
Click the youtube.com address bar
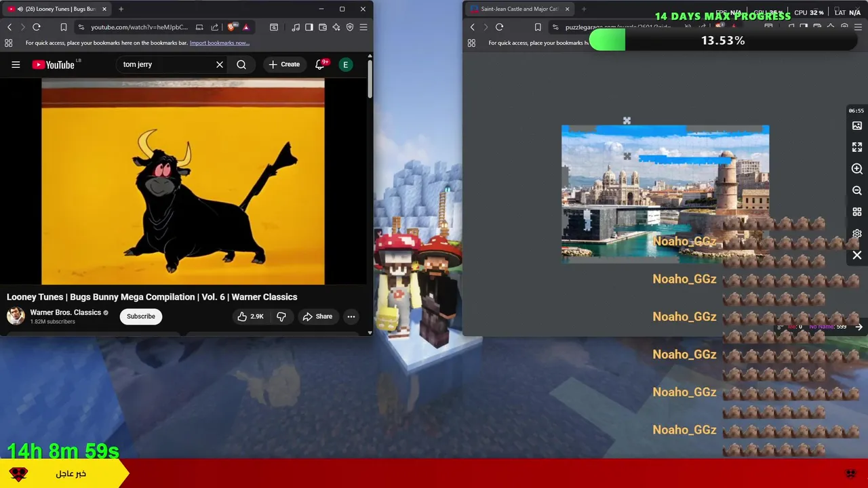(139, 27)
